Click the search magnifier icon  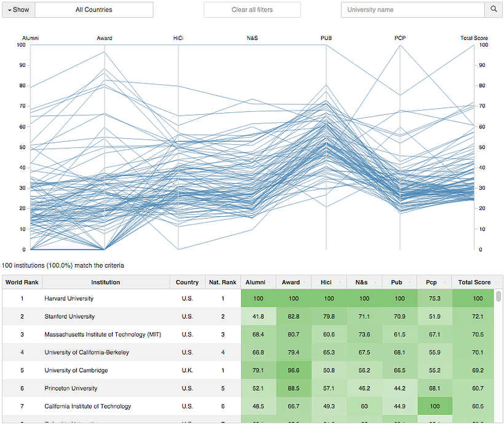pos(494,10)
